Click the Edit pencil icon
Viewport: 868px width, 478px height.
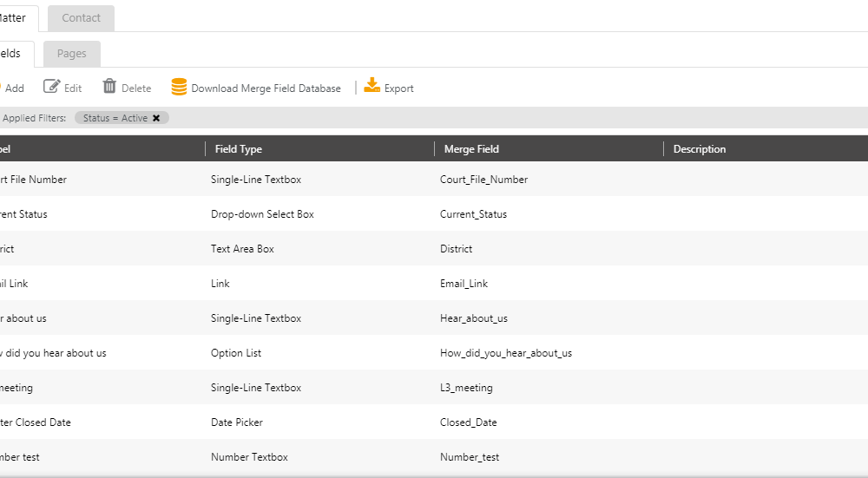tap(52, 87)
